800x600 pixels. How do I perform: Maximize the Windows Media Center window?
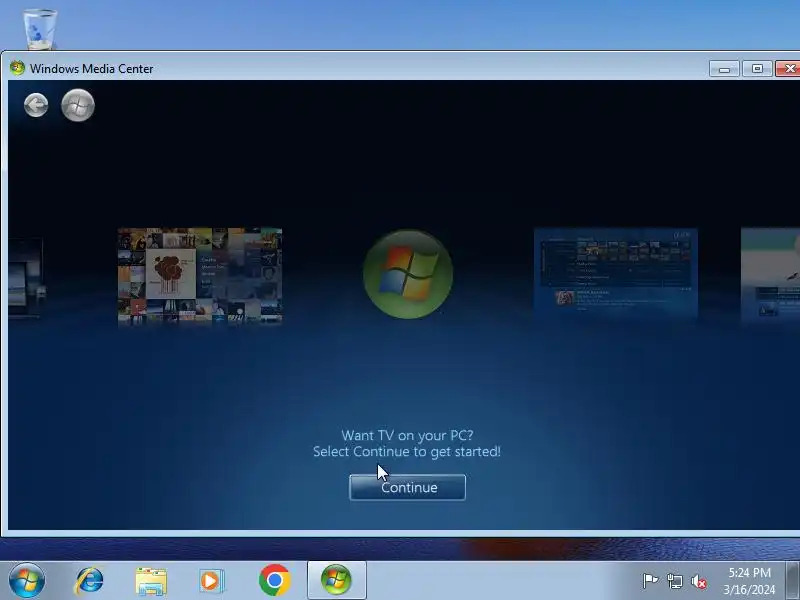[x=757, y=68]
